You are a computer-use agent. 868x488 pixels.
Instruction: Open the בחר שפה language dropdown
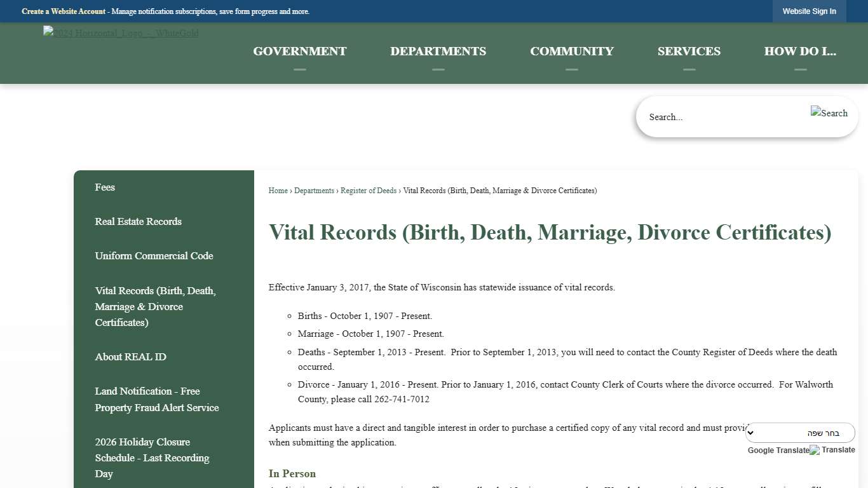click(800, 433)
